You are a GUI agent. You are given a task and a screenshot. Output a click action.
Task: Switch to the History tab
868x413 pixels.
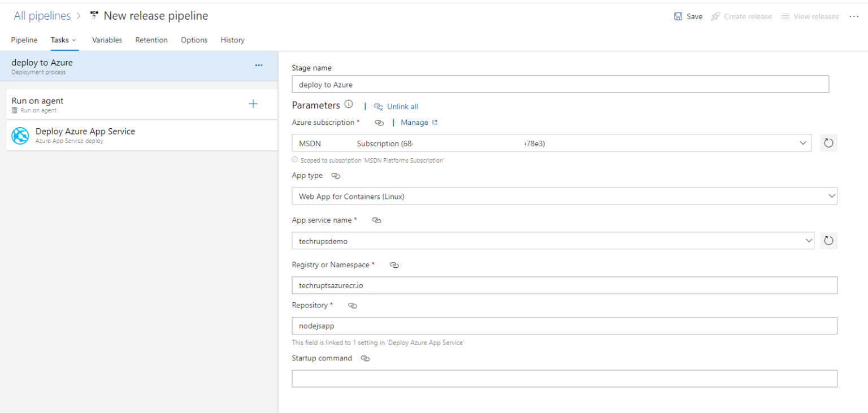pyautogui.click(x=232, y=40)
